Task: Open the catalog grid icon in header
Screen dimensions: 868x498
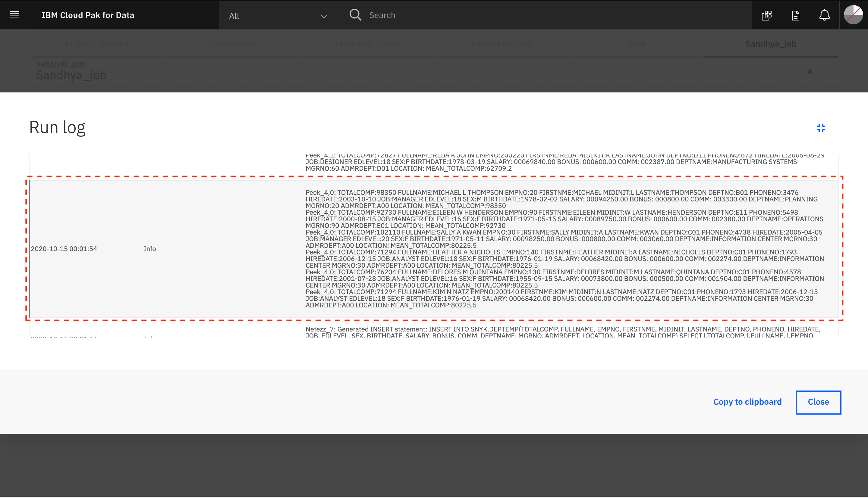Action: 766,15
